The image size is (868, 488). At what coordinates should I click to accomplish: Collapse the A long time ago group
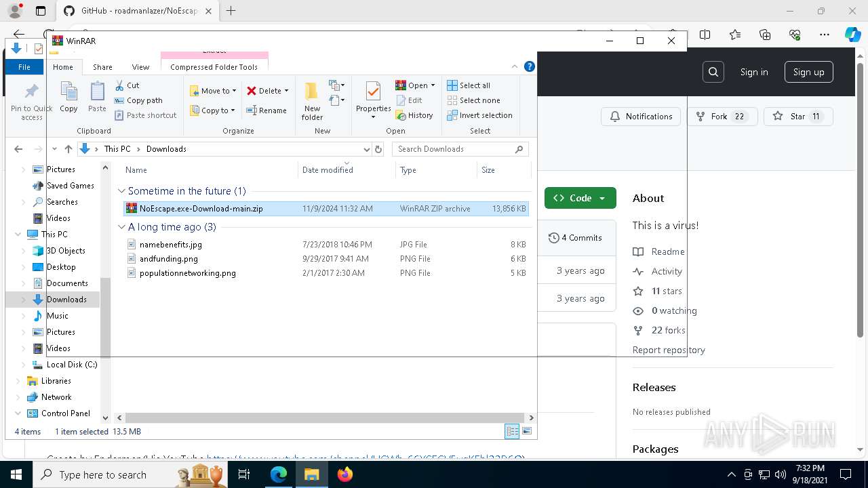(x=122, y=227)
